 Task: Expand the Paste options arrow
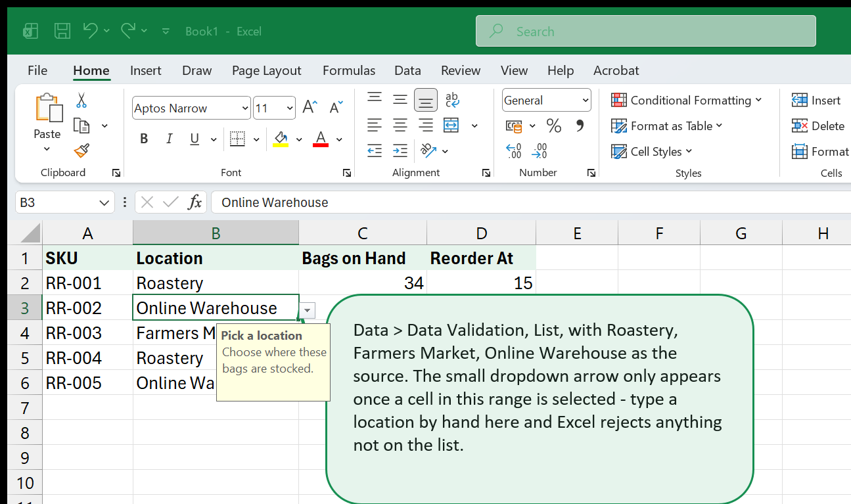click(47, 149)
